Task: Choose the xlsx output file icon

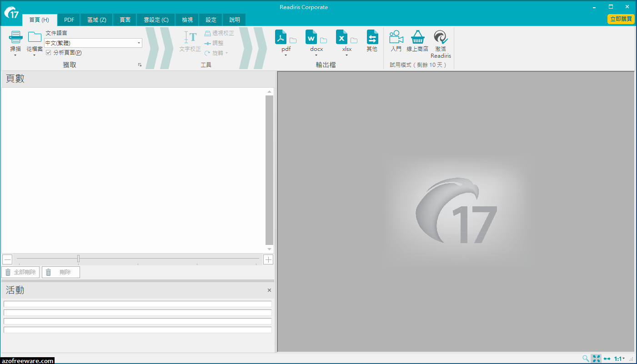Action: click(342, 37)
